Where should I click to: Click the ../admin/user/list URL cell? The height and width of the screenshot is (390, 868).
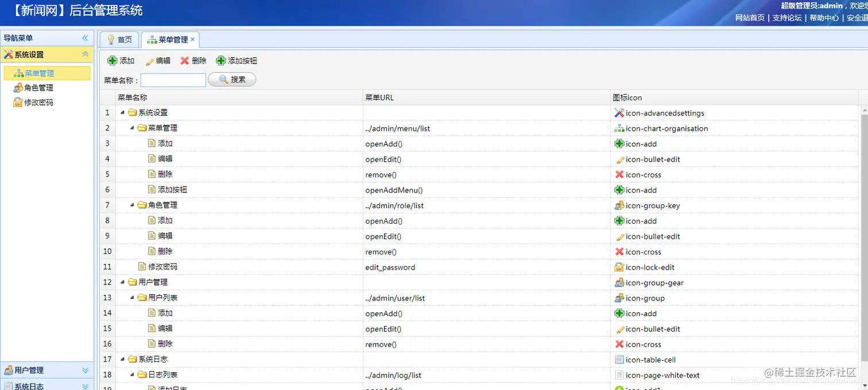point(487,298)
